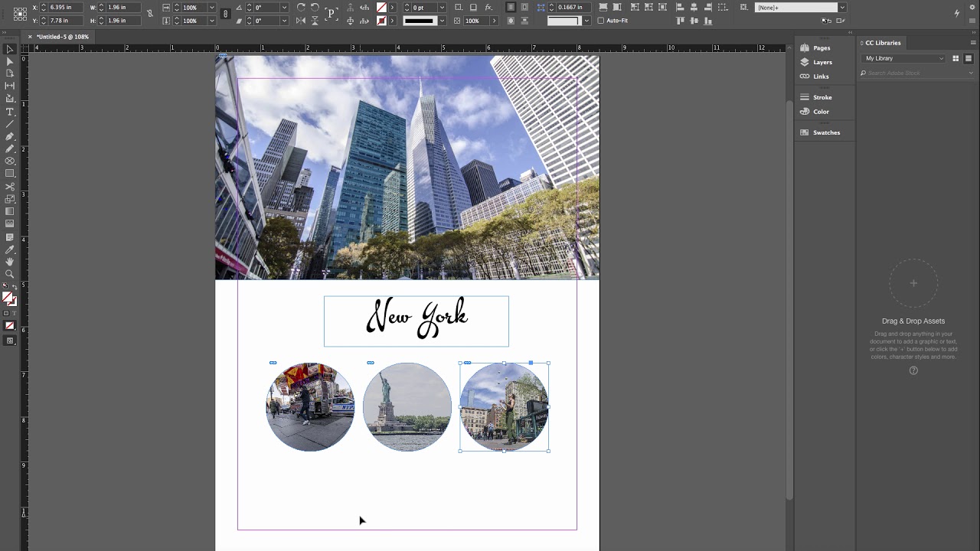Viewport: 980px width, 551px height.
Task: Click fill/stroke swatch in Tools panel
Action: coord(8,298)
